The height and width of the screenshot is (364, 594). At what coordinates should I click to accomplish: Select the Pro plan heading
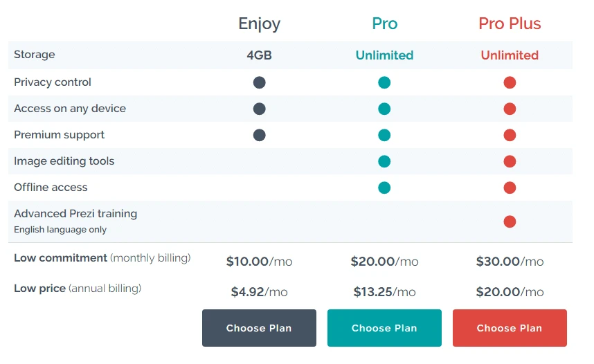(x=384, y=24)
